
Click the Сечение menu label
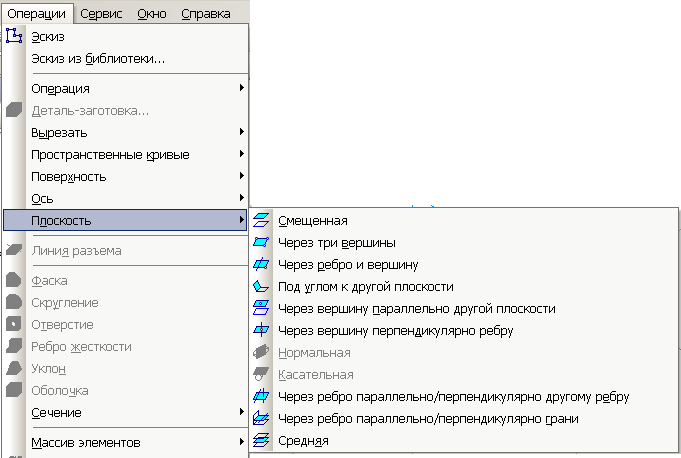coord(56,412)
